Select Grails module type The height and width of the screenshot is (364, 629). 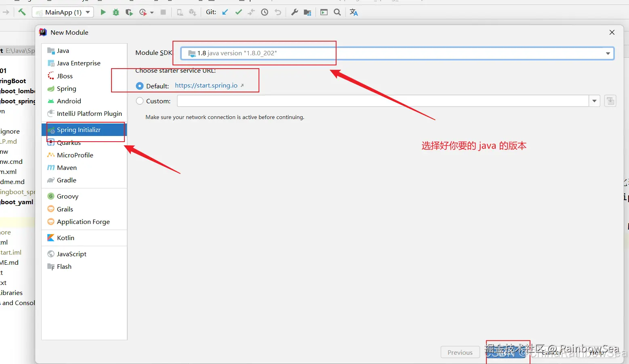[x=84, y=209]
